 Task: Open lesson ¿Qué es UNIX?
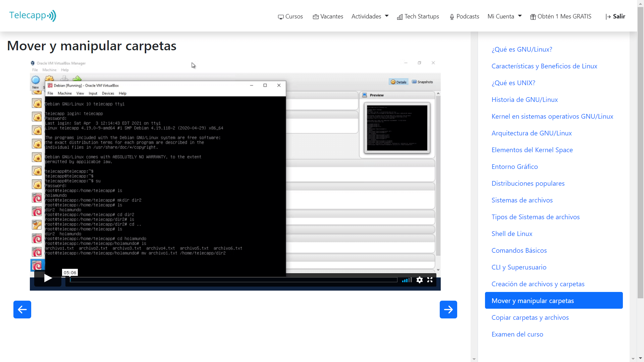click(x=514, y=83)
